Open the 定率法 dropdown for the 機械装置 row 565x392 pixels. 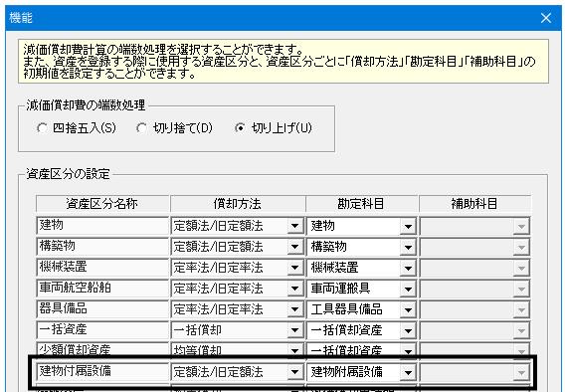295,268
